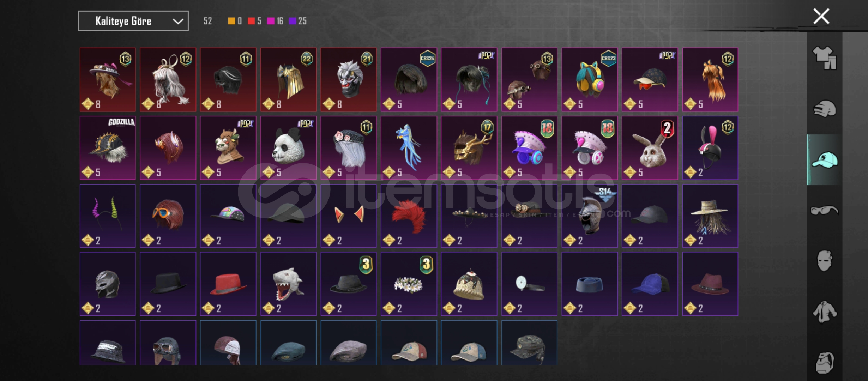Select the shark head hat item

pyautogui.click(x=288, y=284)
